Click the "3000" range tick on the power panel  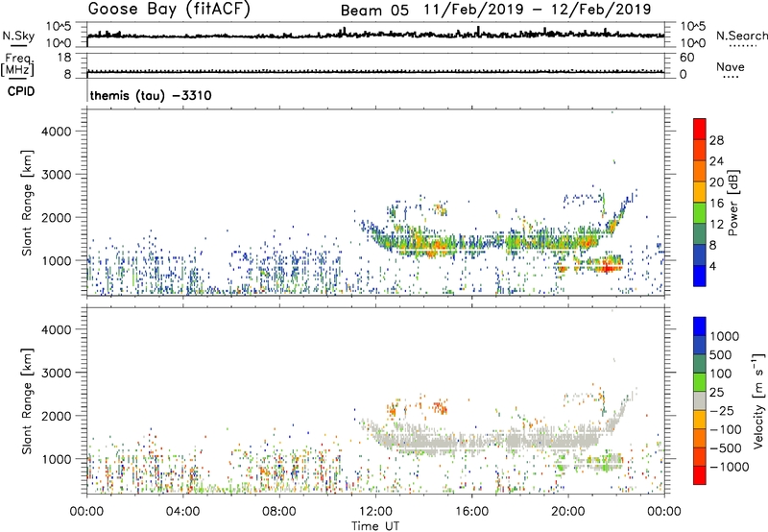coord(57,175)
